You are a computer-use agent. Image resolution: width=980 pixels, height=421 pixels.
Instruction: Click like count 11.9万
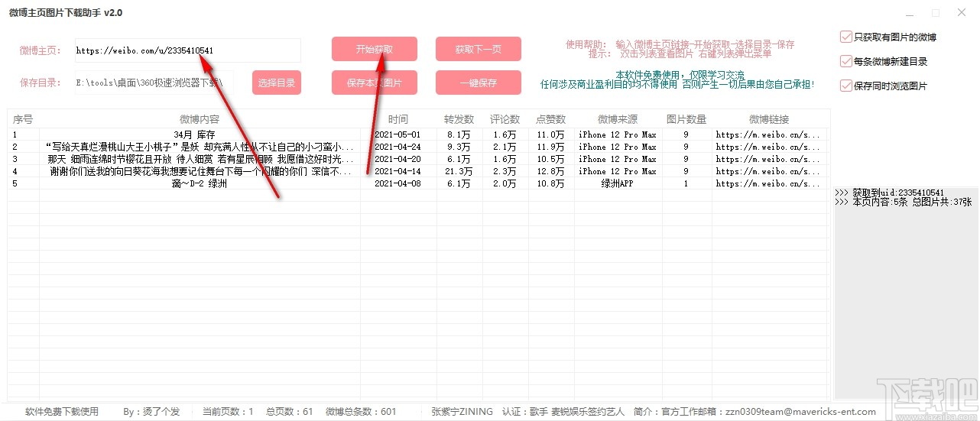551,147
